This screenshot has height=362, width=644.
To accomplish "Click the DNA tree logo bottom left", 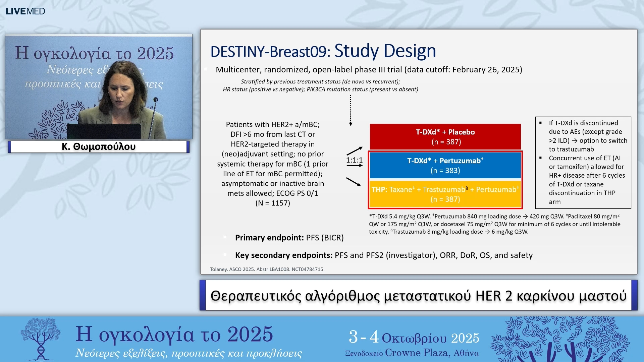I will coord(41,339).
